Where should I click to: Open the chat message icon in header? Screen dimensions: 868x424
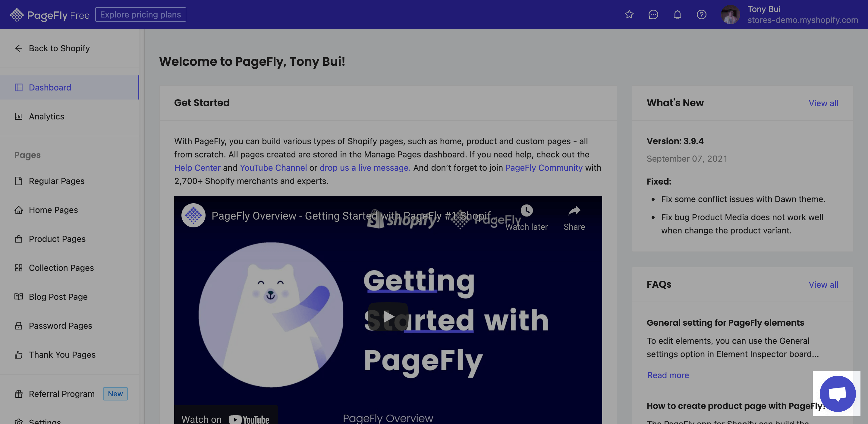[x=653, y=14]
